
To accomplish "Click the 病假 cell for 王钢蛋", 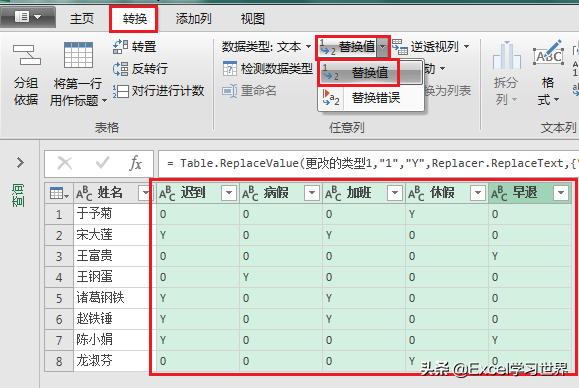I will pos(281,277).
